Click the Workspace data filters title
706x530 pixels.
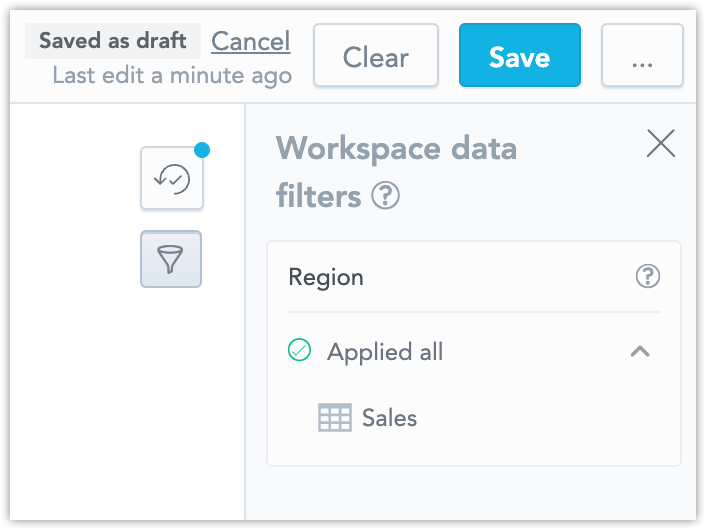coord(396,172)
